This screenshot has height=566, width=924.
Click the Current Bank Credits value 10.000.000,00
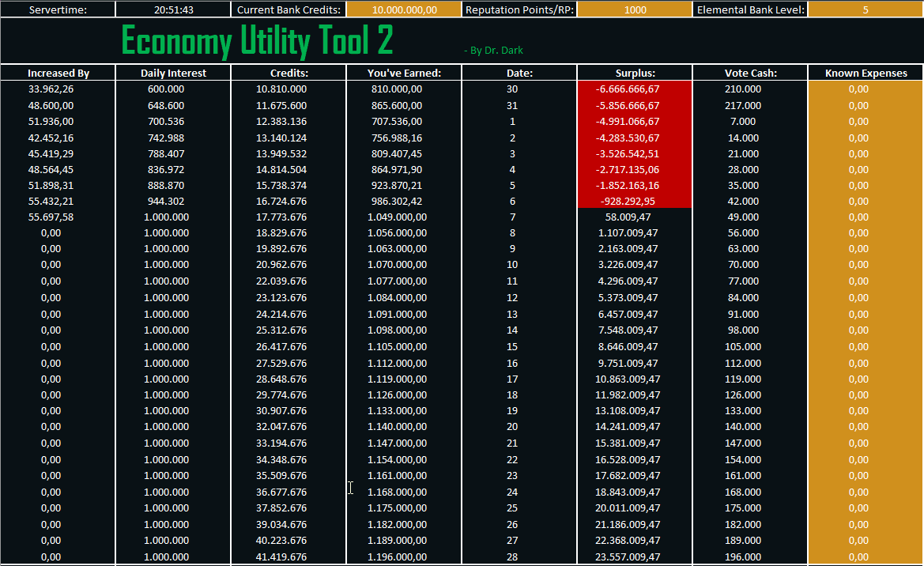[x=404, y=9]
